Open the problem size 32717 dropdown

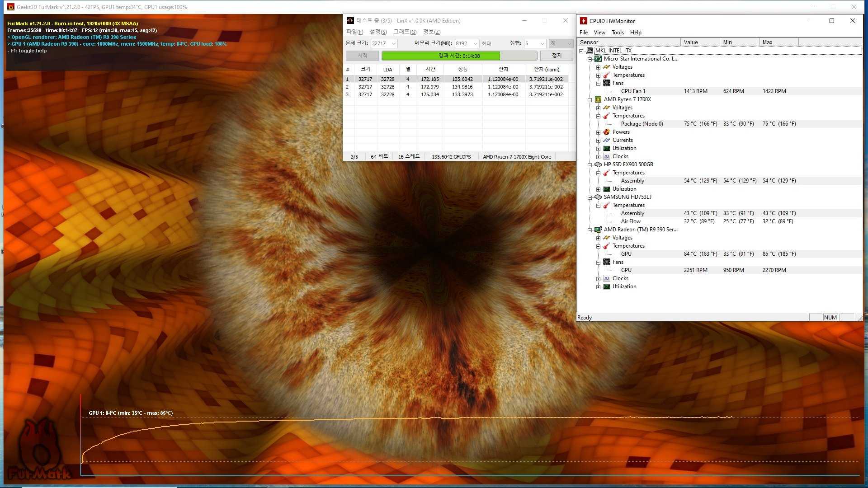coord(394,44)
